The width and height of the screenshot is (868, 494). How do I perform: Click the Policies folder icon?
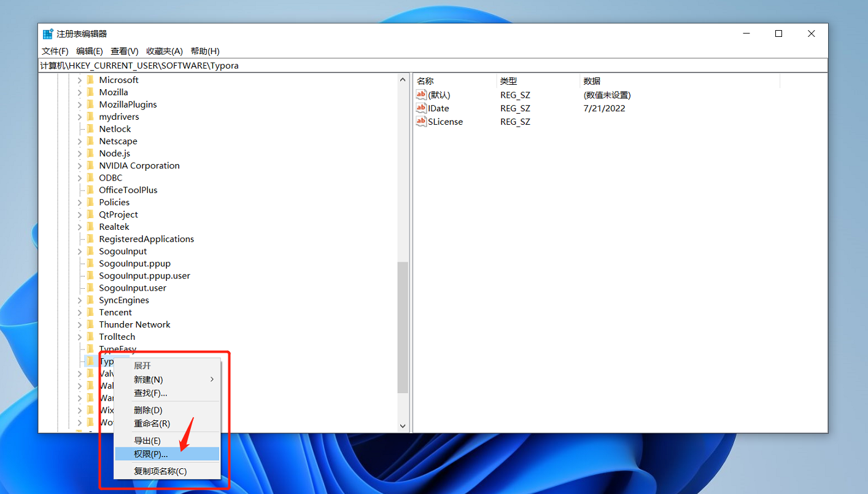[90, 202]
